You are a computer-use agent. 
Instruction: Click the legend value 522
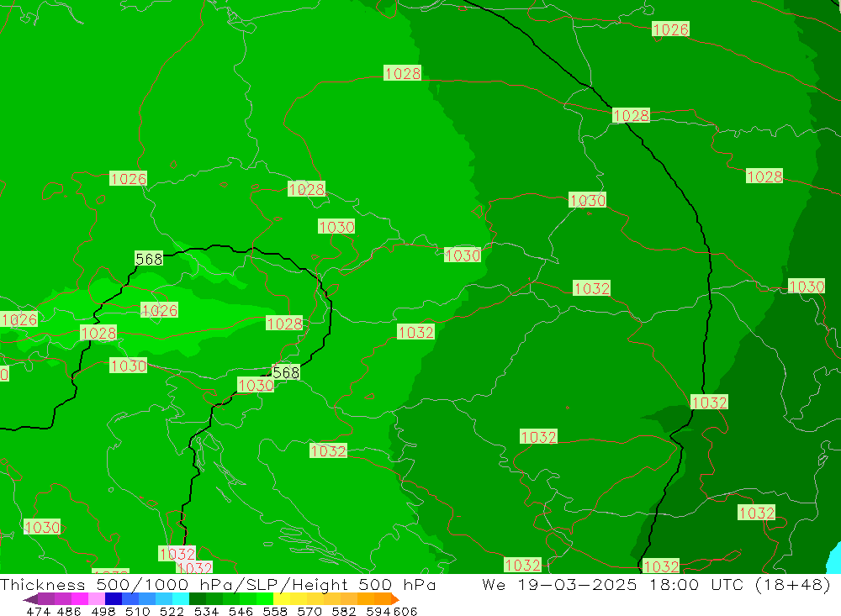click(172, 611)
